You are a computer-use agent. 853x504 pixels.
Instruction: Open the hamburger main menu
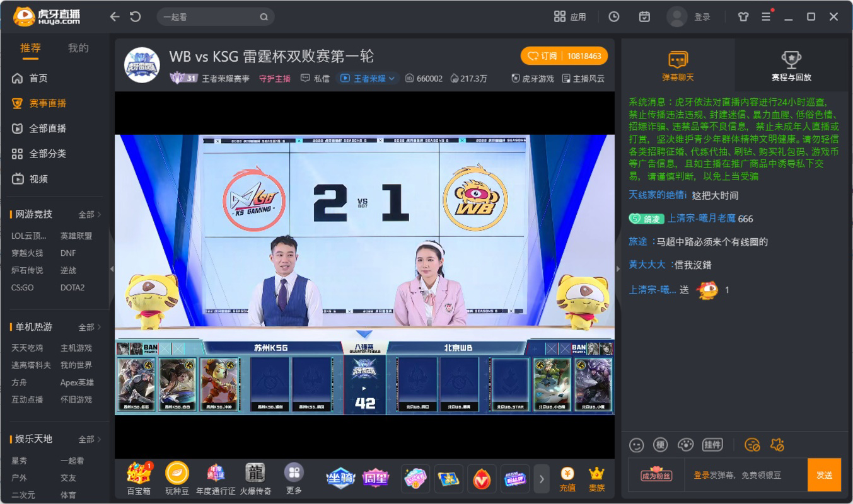(766, 17)
